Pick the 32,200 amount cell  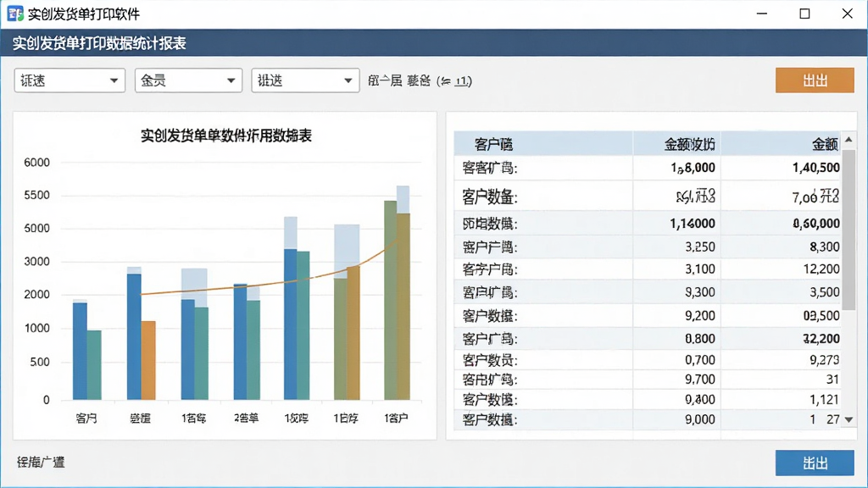(821, 339)
